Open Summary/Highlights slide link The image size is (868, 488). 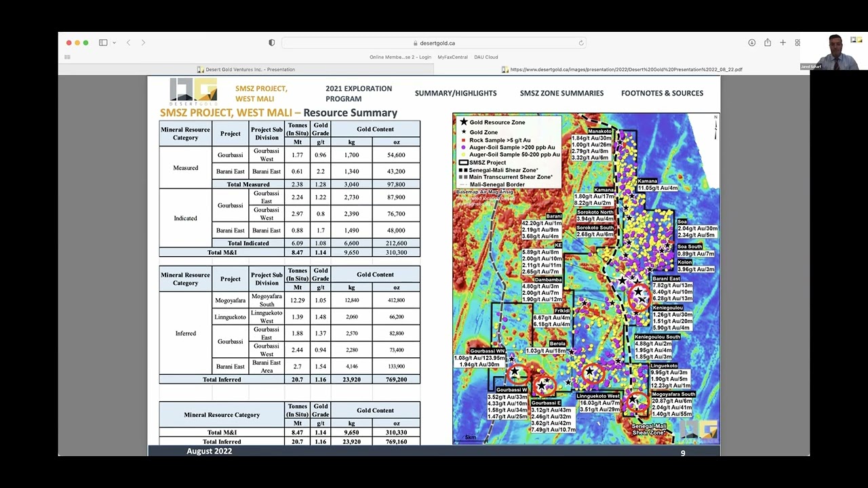pyautogui.click(x=456, y=93)
